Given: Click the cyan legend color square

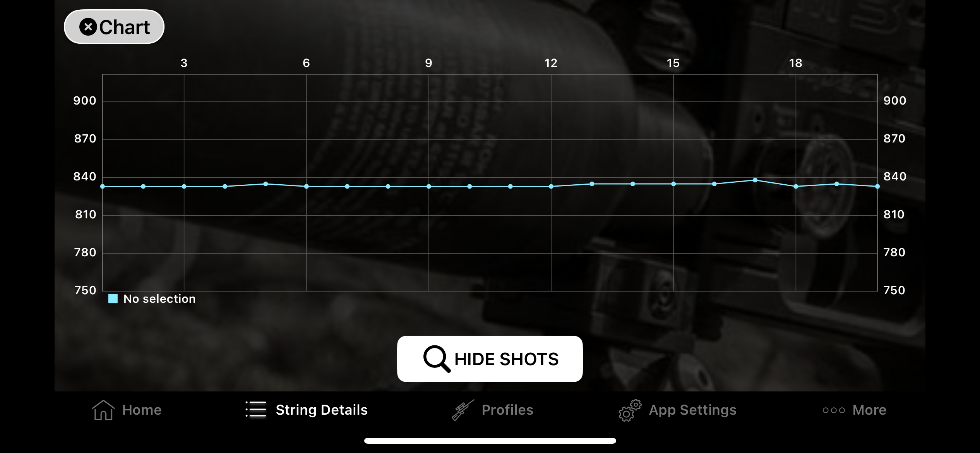Looking at the screenshot, I should point(113,299).
